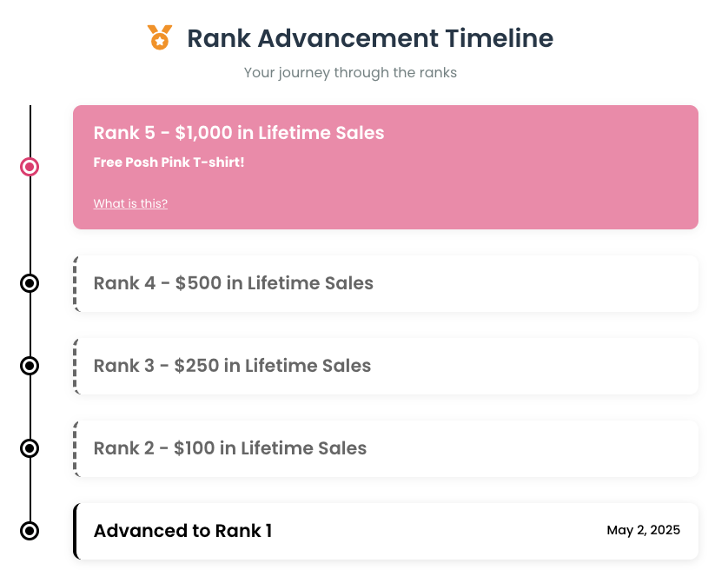Image resolution: width=728 pixels, height=583 pixels.
Task: Click the dashed left border of Rank 2 card
Action: pos(76,448)
